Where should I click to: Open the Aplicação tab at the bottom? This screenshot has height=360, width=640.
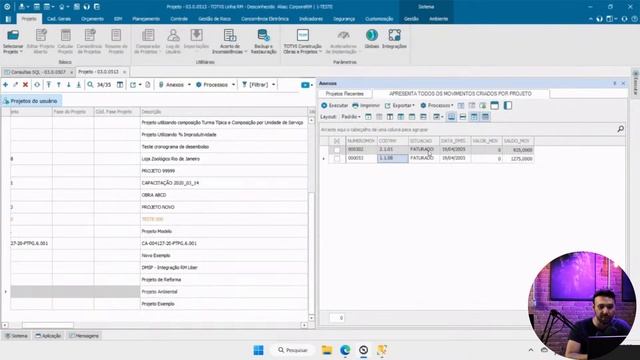pyautogui.click(x=48, y=336)
